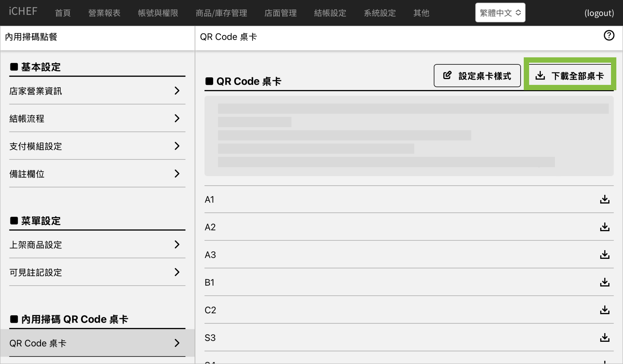The image size is (623, 364).
Task: Open 備註欄位 settings
Action: 97,174
